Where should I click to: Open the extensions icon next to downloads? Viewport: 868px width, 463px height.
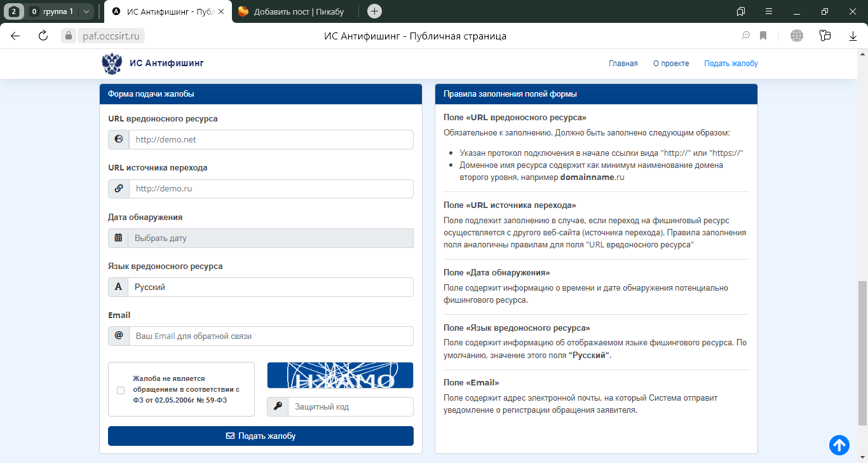tap(825, 36)
